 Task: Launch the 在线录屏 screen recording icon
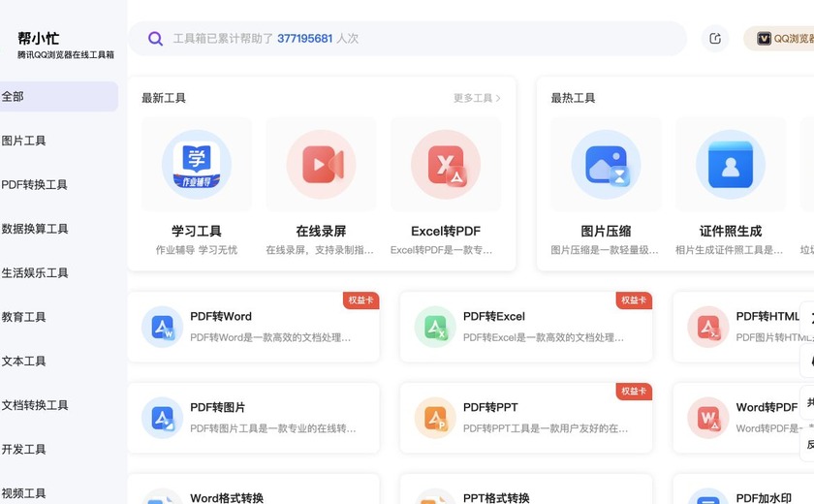(321, 165)
